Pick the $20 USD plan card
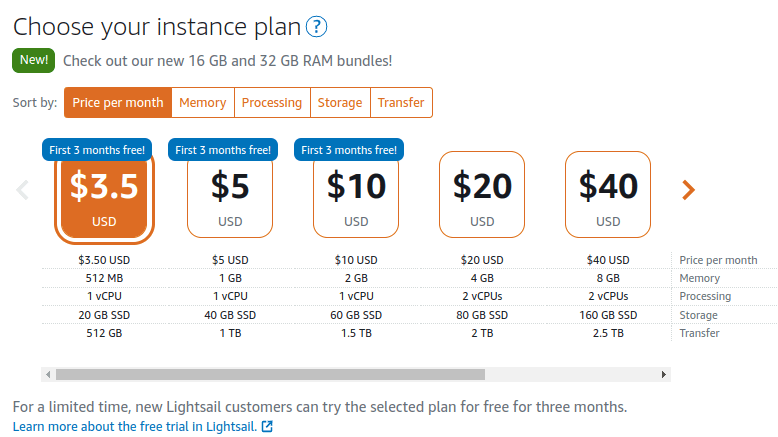This screenshot has height=437, width=778. 482,194
